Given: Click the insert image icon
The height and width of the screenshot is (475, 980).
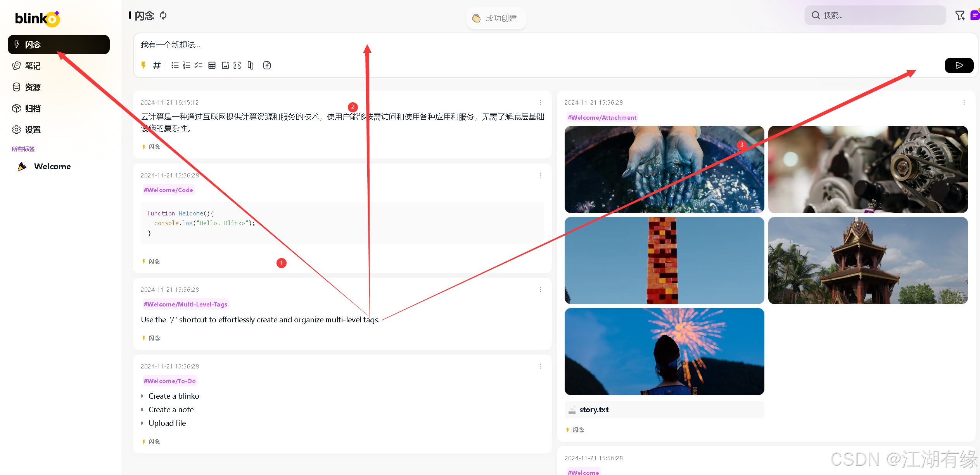Looking at the screenshot, I should (x=225, y=65).
